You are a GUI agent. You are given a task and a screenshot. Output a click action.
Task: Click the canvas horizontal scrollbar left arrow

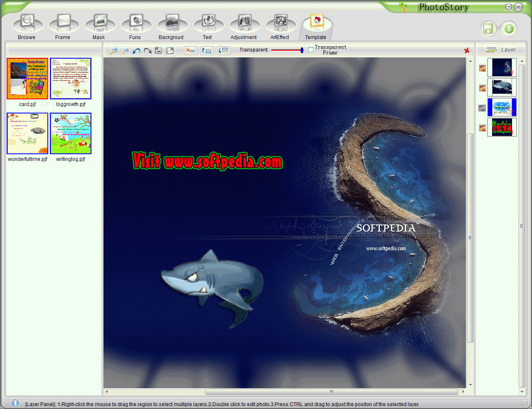(107, 392)
